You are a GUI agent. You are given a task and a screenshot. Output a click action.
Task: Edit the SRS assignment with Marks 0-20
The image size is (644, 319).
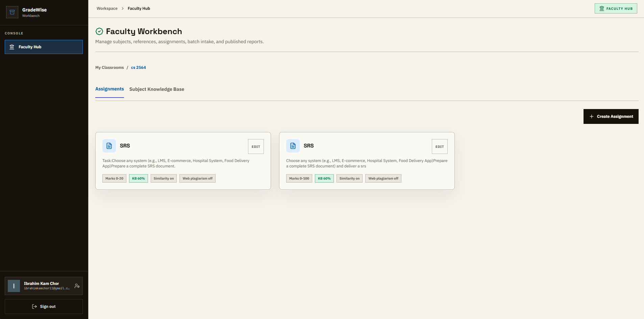(256, 147)
